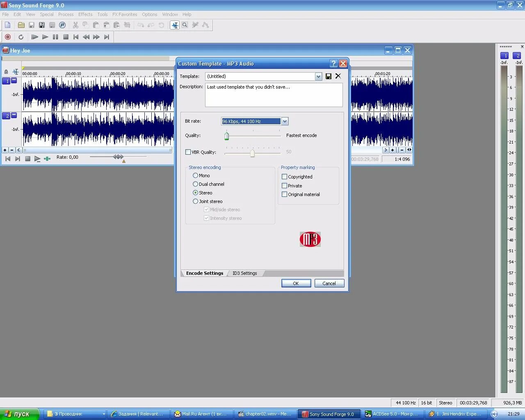525x420 pixels.
Task: Click the Cancel button
Action: pyautogui.click(x=329, y=283)
